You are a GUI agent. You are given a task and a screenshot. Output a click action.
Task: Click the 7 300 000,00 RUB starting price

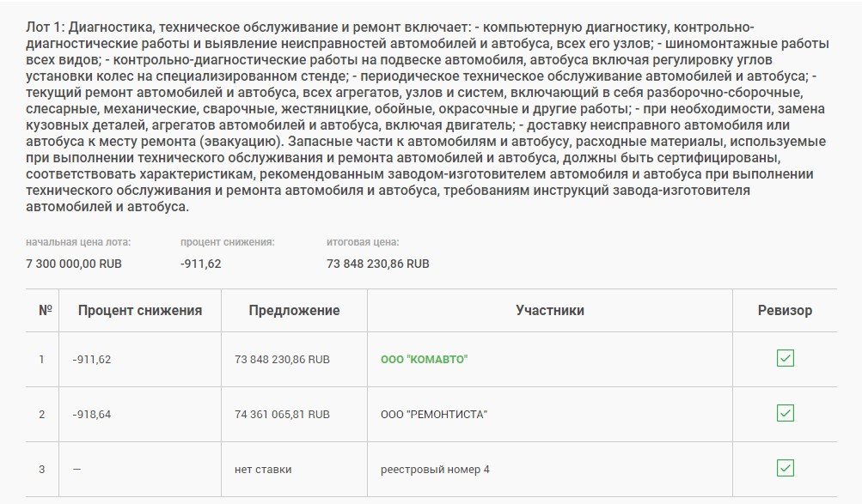74,264
